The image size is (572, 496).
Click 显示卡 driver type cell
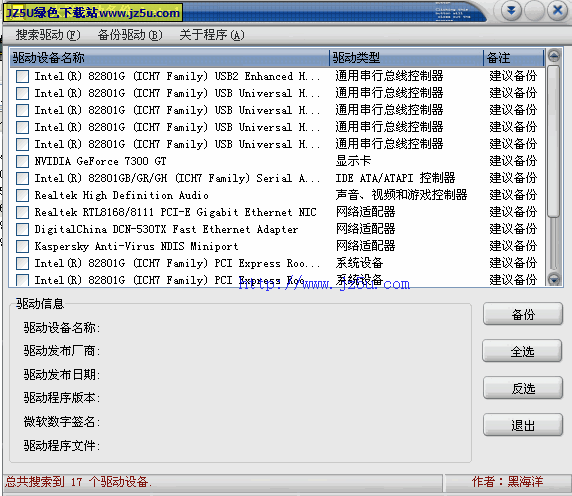353,161
